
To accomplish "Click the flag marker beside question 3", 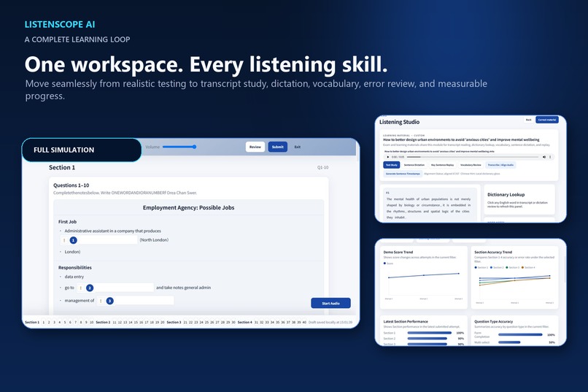I will [101, 301].
